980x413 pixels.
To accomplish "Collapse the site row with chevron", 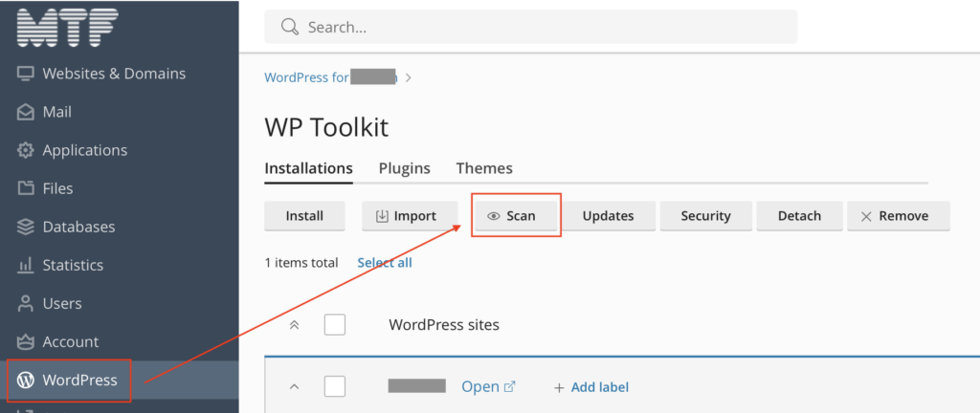I will pos(295,387).
